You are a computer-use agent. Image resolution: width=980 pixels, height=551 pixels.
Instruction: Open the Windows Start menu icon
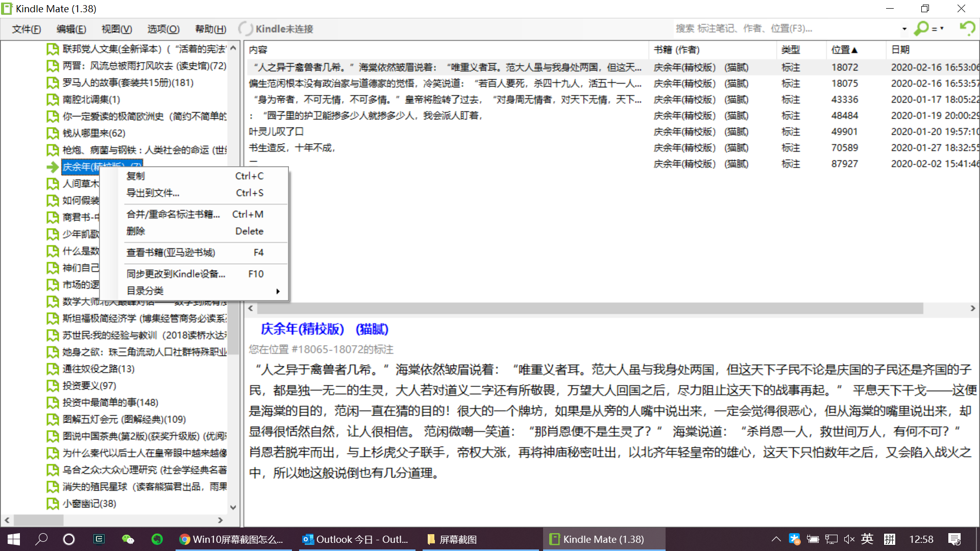pos(14,539)
